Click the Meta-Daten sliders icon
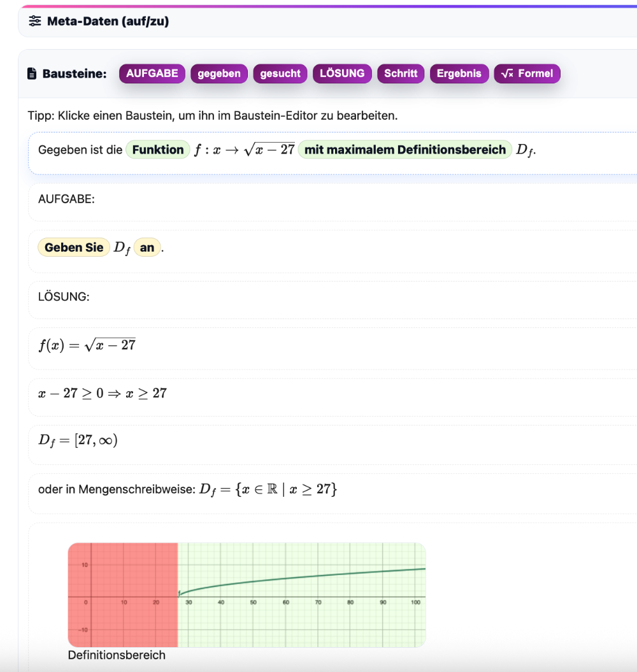The height and width of the screenshot is (672, 637). [35, 22]
